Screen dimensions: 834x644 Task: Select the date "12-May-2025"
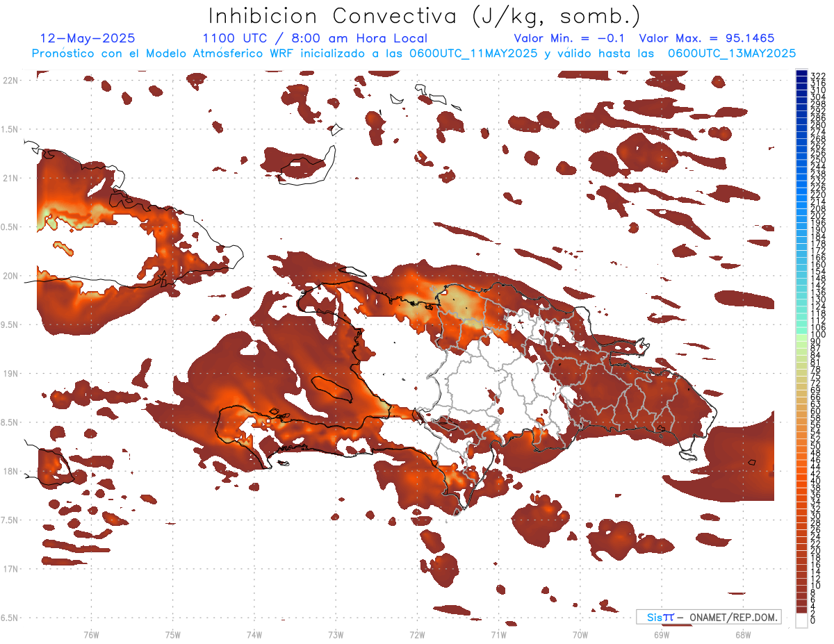(88, 38)
